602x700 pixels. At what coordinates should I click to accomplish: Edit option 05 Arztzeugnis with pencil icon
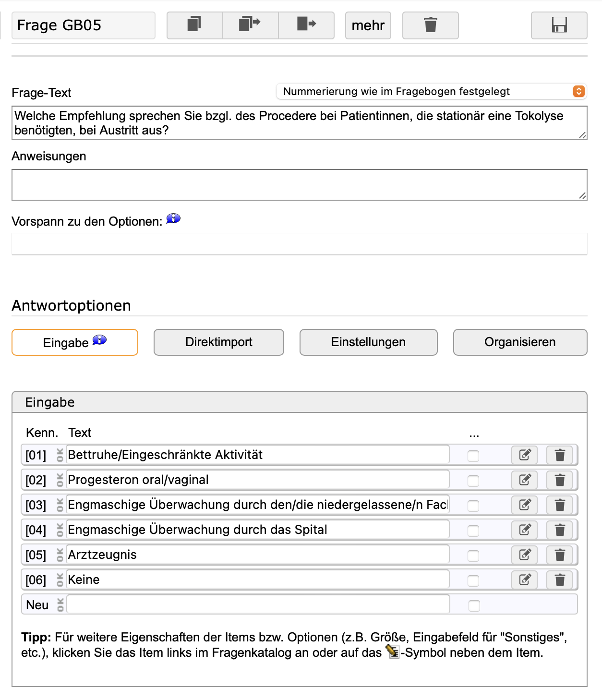[x=525, y=555]
